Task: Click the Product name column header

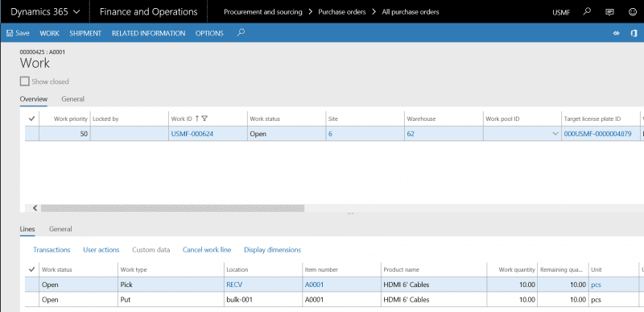Action: pos(401,269)
